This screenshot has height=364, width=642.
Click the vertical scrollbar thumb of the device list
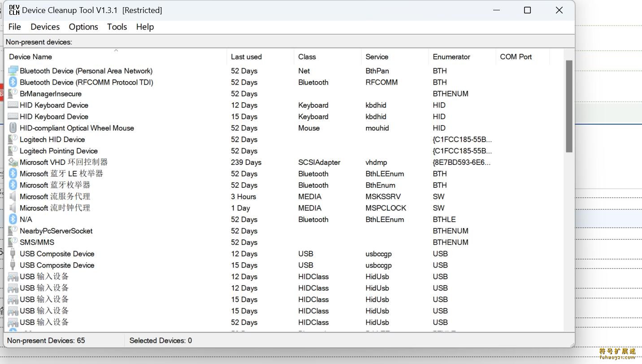coord(569,107)
